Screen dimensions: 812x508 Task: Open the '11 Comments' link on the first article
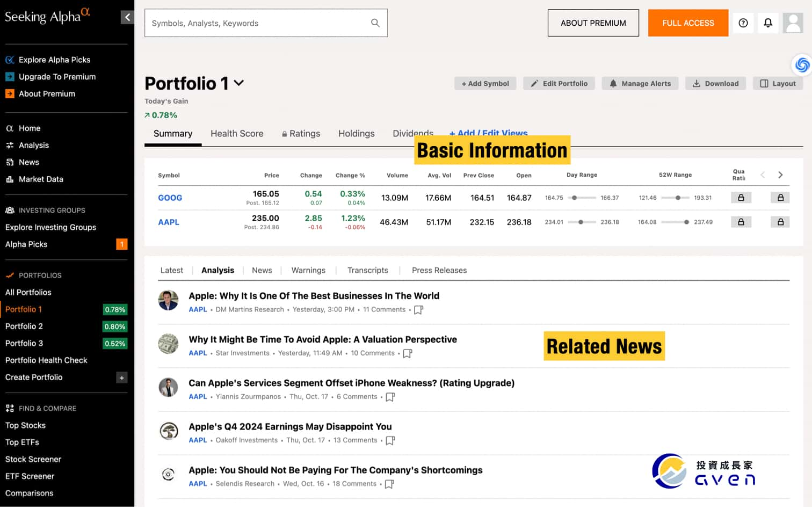(385, 310)
